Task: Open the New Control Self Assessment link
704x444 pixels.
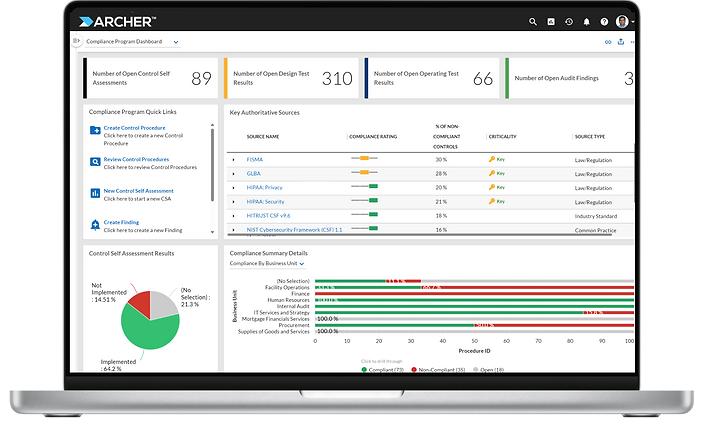Action: click(138, 191)
